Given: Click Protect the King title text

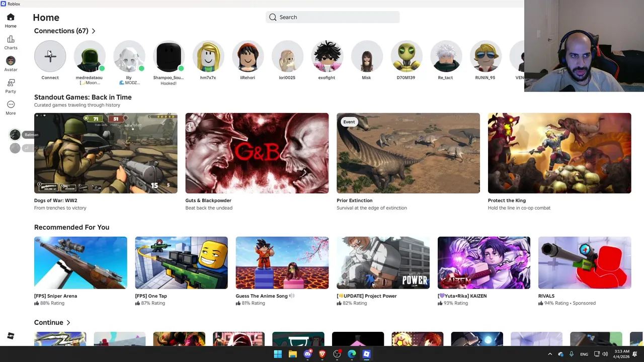Looking at the screenshot, I should [507, 200].
